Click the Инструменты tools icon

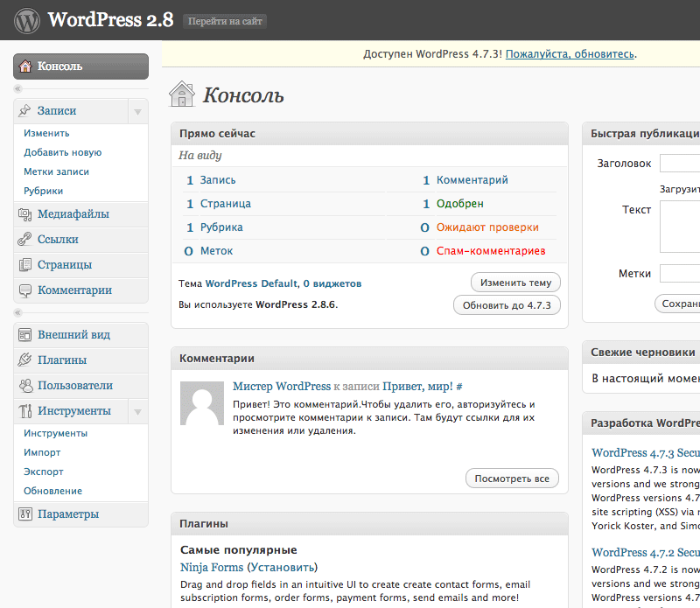click(25, 411)
